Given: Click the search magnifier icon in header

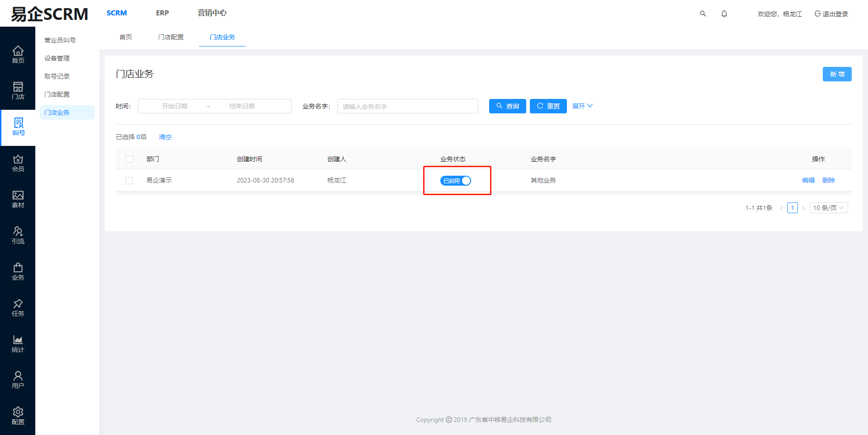Looking at the screenshot, I should [x=703, y=14].
